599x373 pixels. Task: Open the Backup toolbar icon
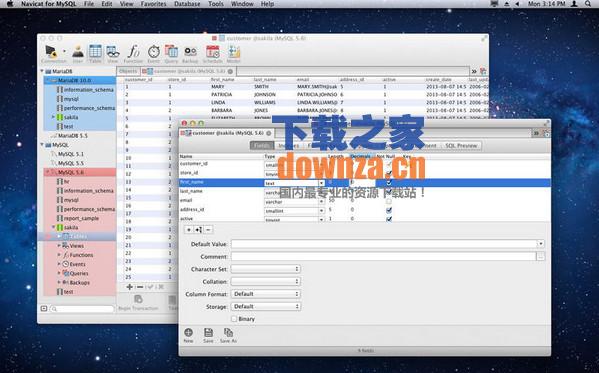coord(190,54)
